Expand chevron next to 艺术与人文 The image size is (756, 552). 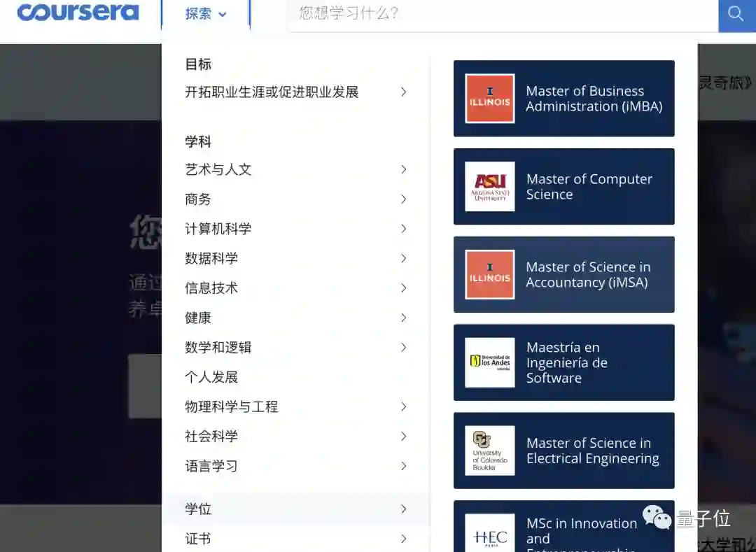coord(404,169)
